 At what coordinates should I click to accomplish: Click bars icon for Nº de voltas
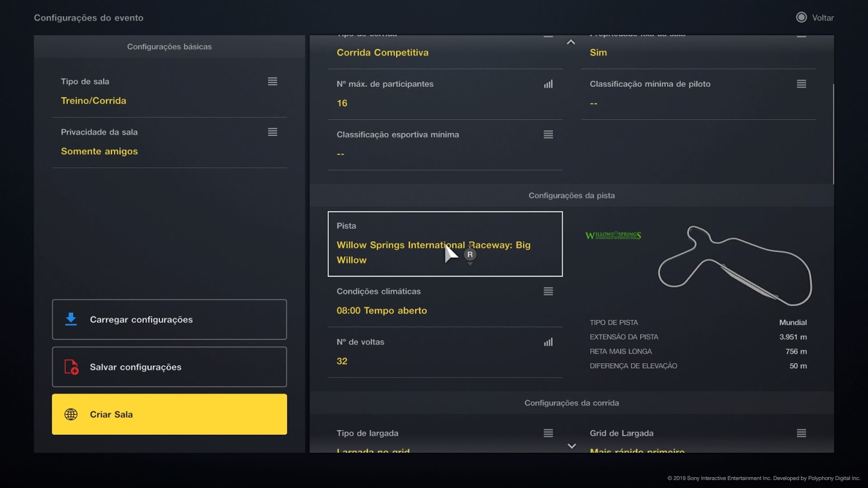[548, 342]
